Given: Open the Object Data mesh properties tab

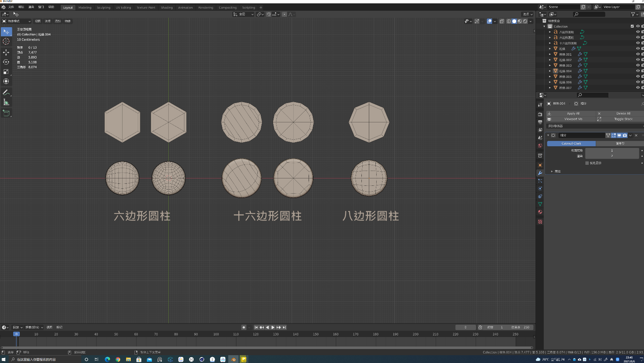Looking at the screenshot, I should pyautogui.click(x=540, y=204).
